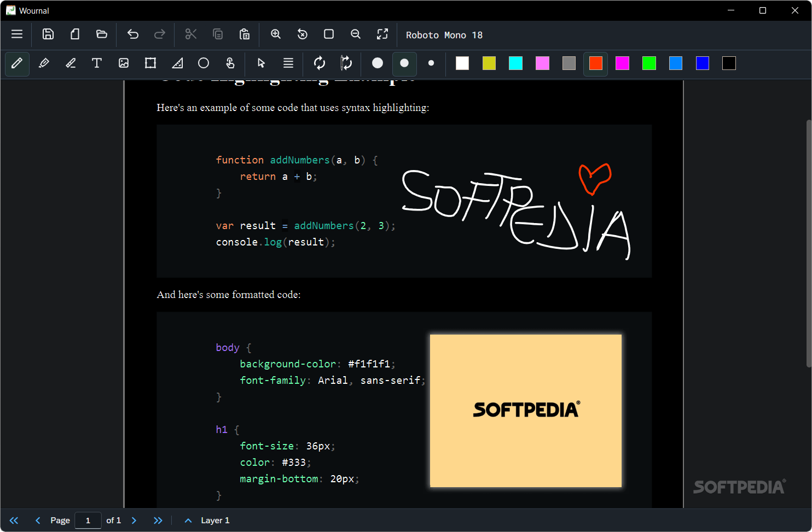Choose the default pointer tool
The height and width of the screenshot is (532, 812).
262,63
